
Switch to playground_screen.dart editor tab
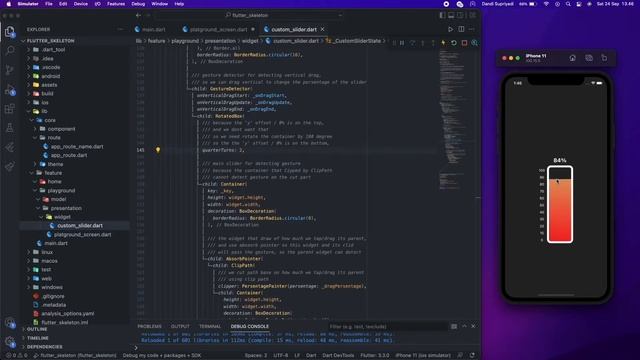218,29
